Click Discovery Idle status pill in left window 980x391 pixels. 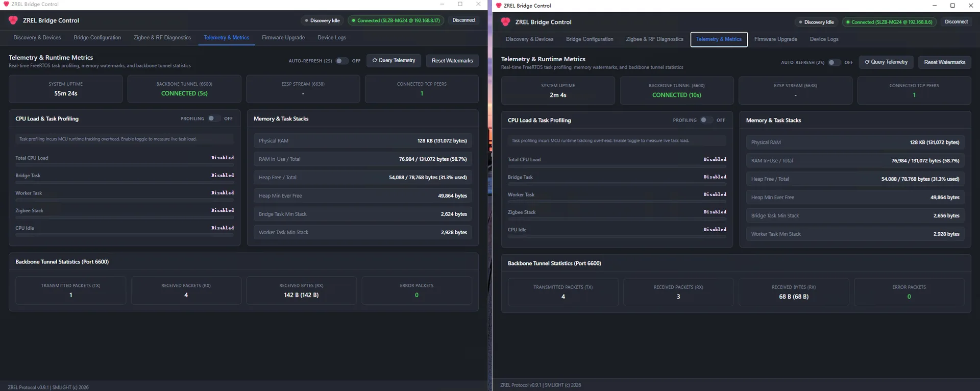[x=322, y=20]
